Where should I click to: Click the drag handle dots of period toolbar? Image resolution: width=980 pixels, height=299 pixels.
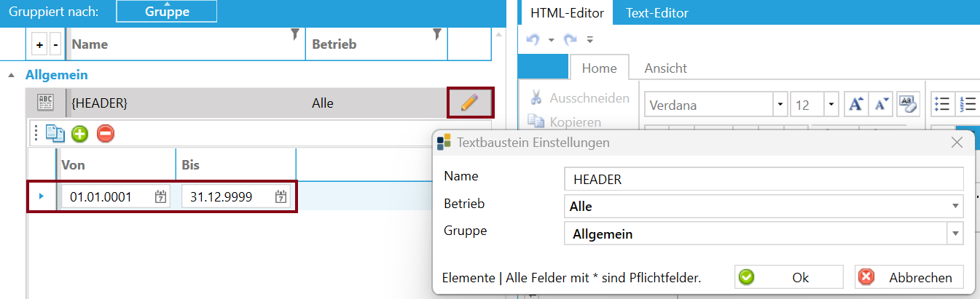pyautogui.click(x=35, y=133)
